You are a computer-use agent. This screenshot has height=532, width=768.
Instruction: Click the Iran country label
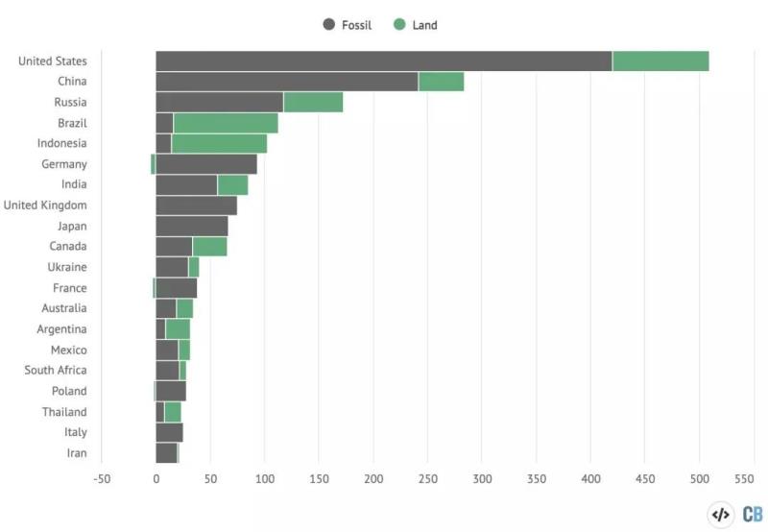(x=76, y=453)
